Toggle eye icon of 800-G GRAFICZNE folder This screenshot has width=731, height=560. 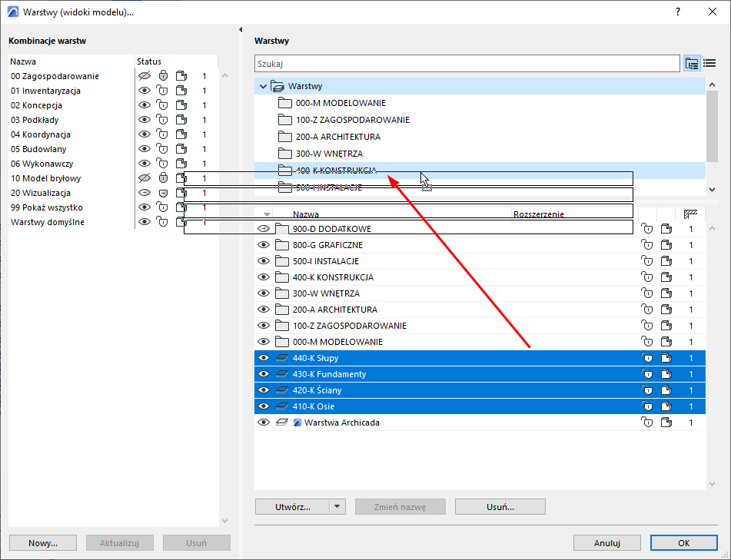tap(264, 244)
